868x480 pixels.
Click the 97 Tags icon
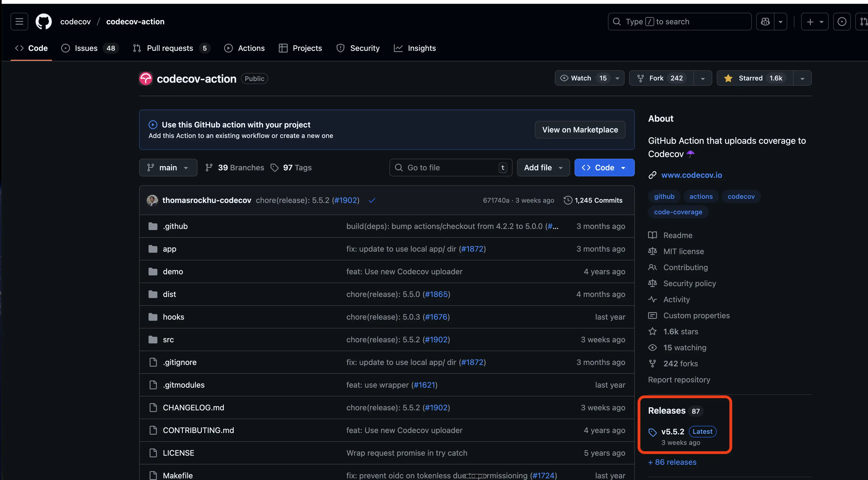point(275,167)
